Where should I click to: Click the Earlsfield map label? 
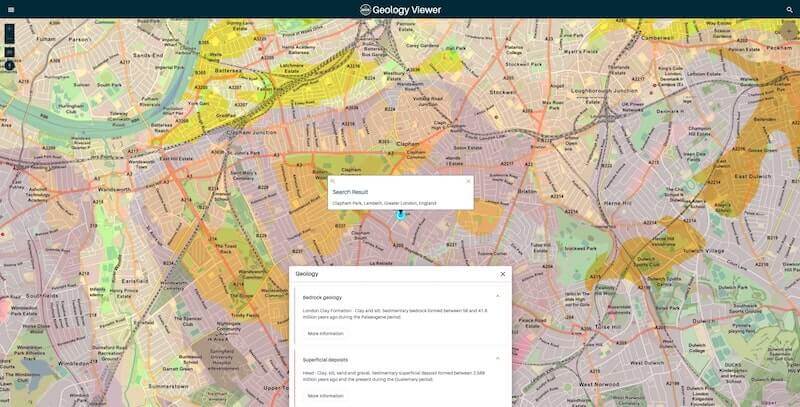pyautogui.click(x=135, y=281)
